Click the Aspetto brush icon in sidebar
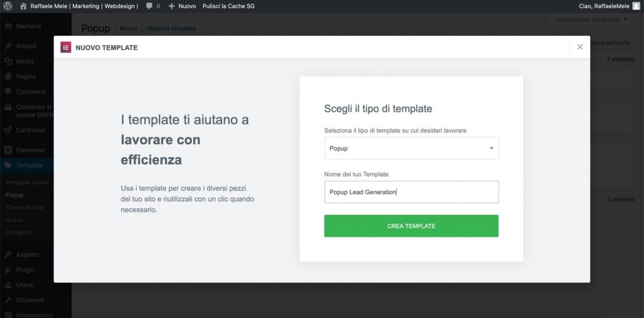This screenshot has height=318, width=644. 8,254
